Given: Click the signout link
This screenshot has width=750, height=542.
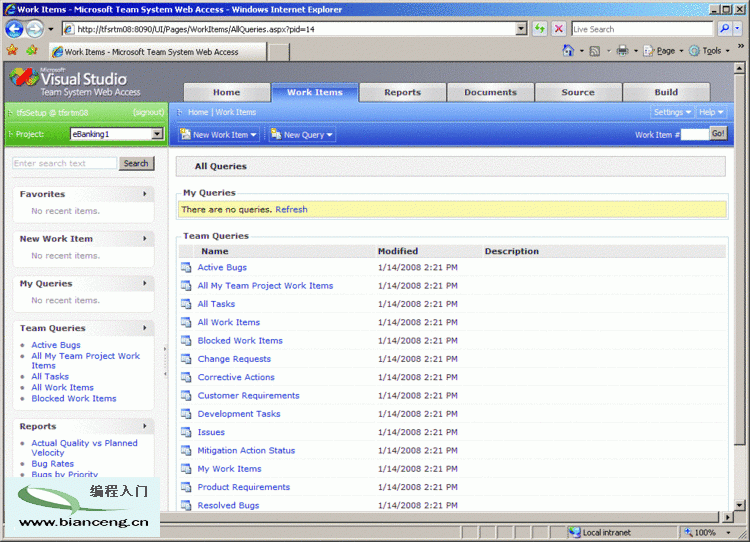Looking at the screenshot, I should point(149,112).
